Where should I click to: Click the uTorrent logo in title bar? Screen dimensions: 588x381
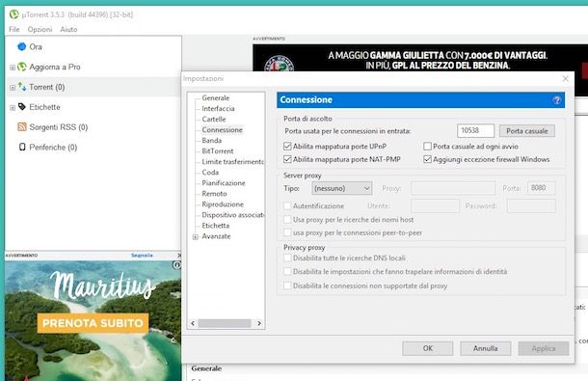click(13, 14)
